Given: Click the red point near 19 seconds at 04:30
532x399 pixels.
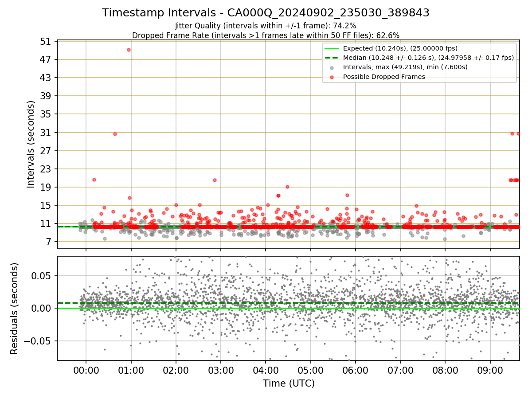Looking at the screenshot, I should click(x=287, y=187).
